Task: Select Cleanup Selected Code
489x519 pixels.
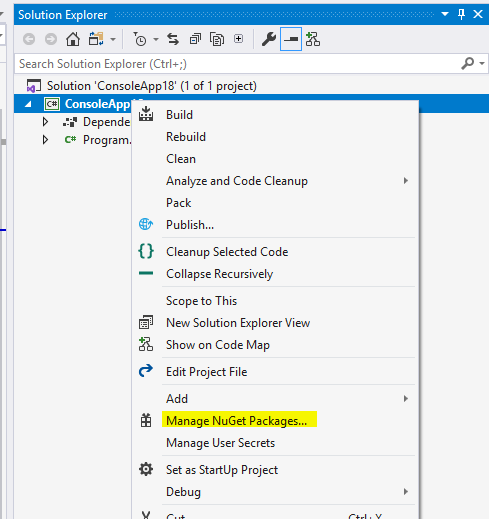Action: click(227, 252)
